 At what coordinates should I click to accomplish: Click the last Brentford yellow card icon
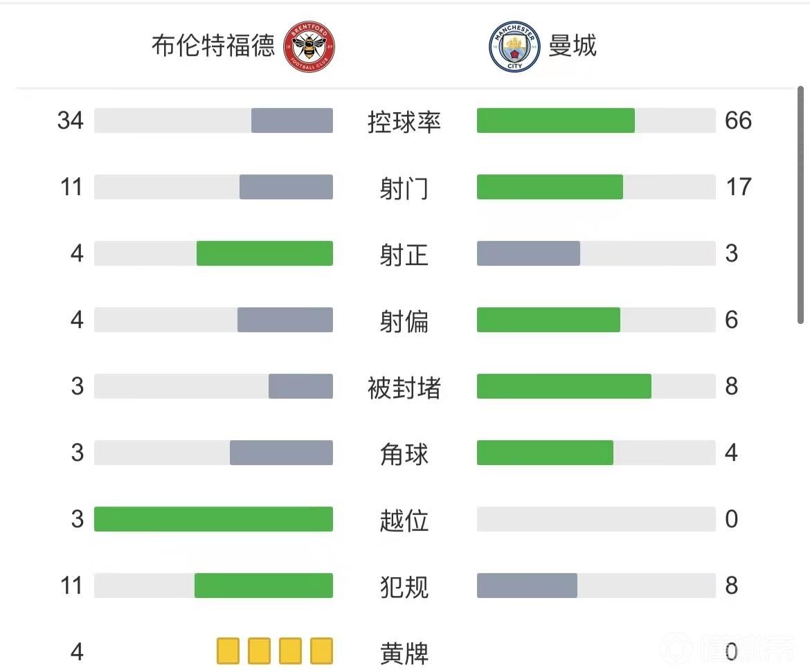pos(321,651)
